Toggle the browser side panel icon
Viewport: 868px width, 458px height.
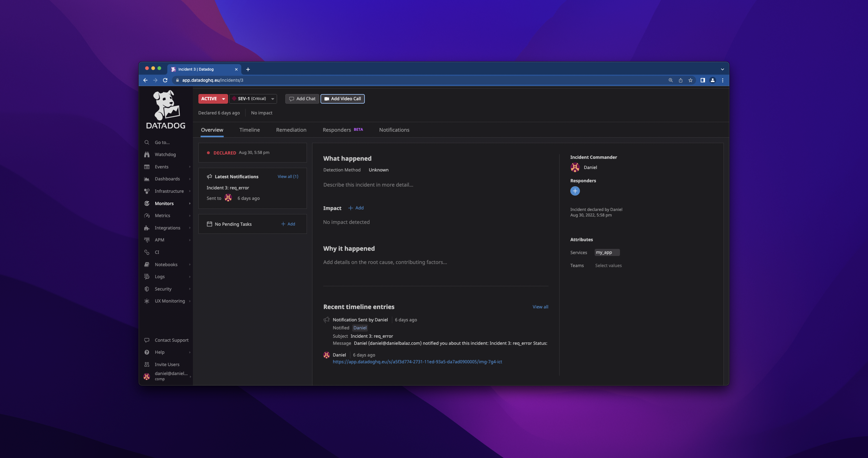coord(703,80)
